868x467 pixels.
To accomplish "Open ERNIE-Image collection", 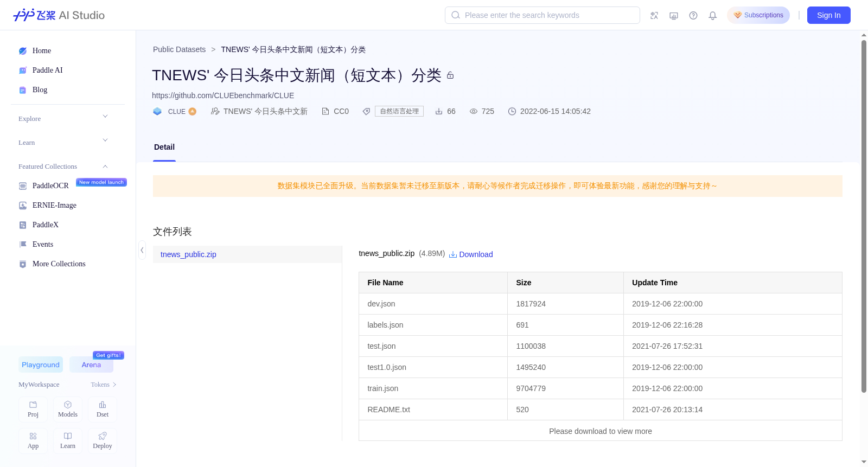I will tap(54, 205).
